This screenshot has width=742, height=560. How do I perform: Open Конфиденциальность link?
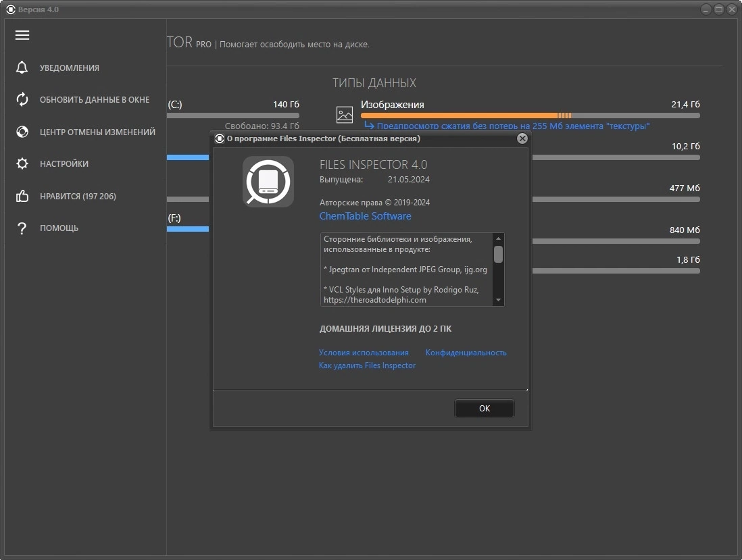(x=466, y=353)
